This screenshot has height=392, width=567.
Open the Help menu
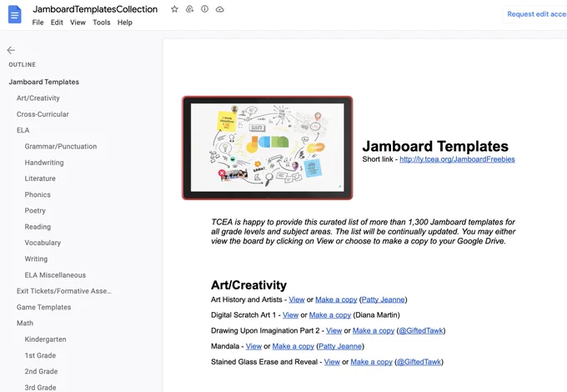pos(125,23)
